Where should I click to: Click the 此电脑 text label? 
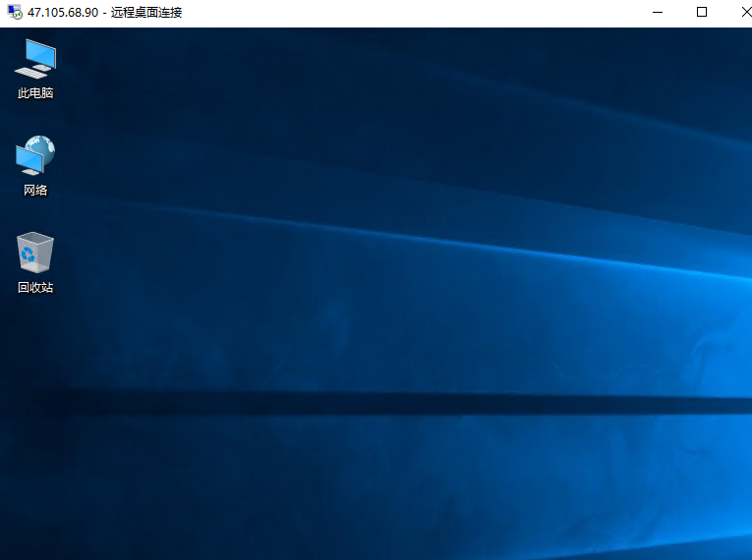tap(34, 93)
